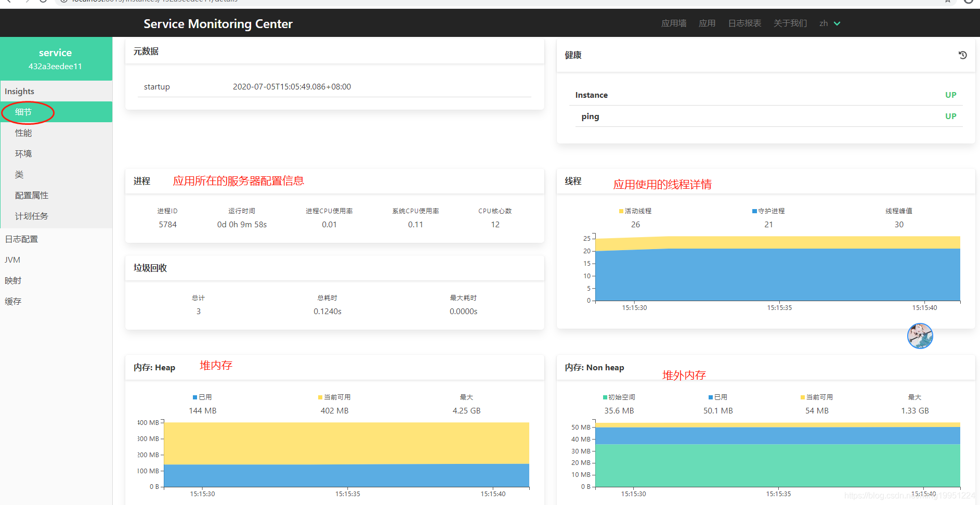This screenshot has height=505, width=980.
Task: Select 细节 in the sidebar
Action: tap(23, 112)
